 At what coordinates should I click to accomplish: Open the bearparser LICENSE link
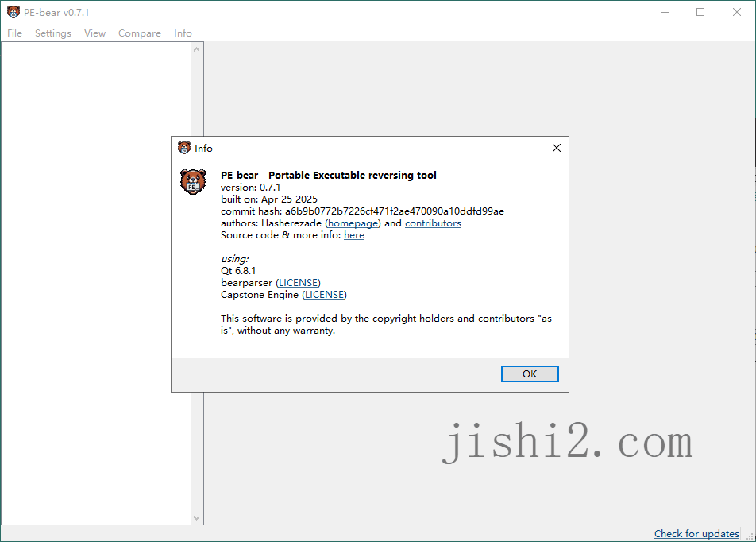[x=298, y=283]
